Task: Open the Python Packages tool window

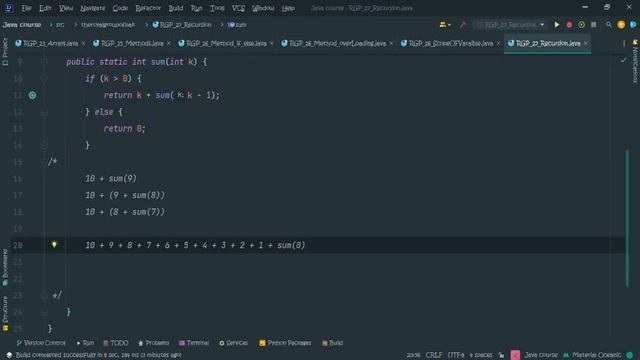Action: pos(285,343)
